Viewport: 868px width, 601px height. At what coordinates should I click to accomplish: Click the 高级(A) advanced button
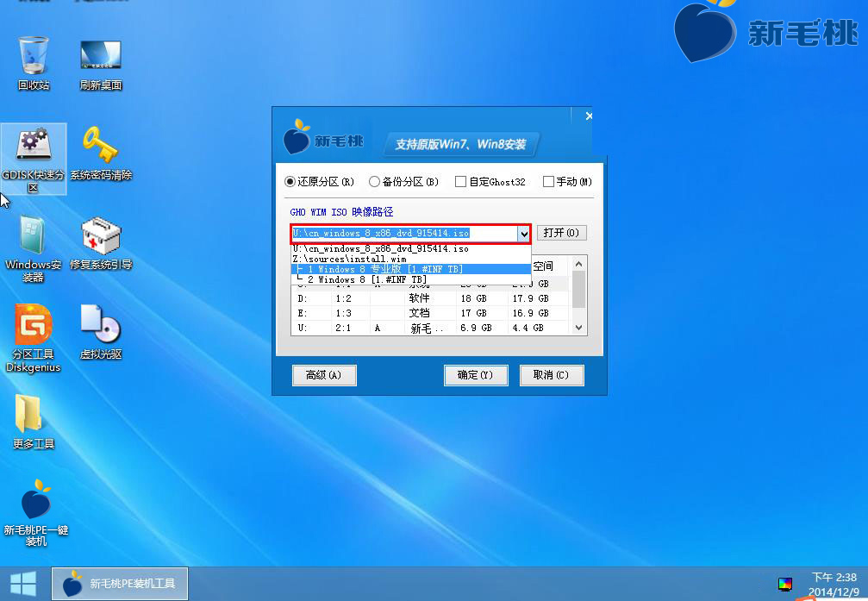(324, 375)
